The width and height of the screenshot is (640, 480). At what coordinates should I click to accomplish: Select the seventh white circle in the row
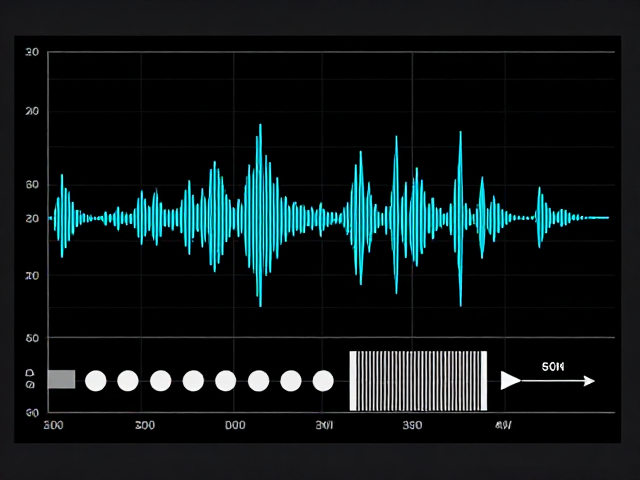coord(291,381)
